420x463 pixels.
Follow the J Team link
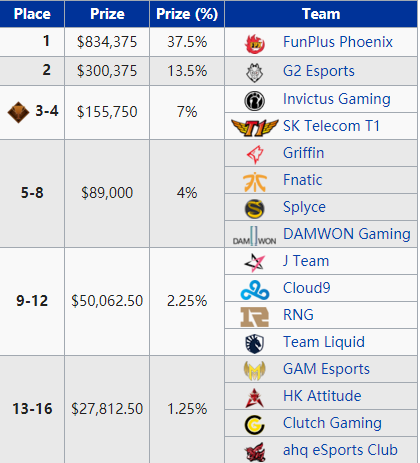pos(306,261)
